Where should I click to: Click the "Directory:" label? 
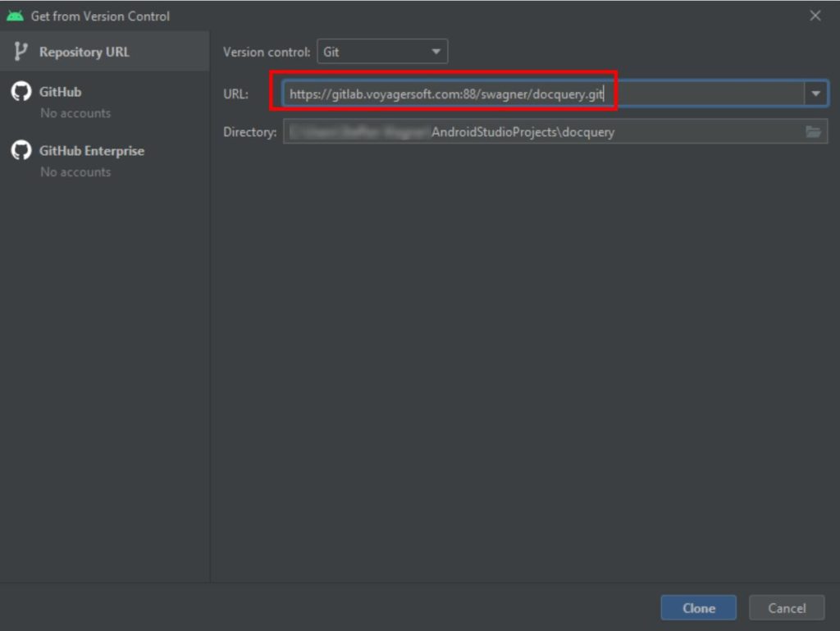pyautogui.click(x=249, y=132)
